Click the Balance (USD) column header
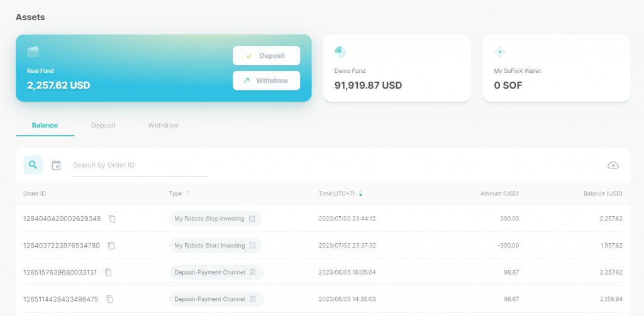The height and width of the screenshot is (316, 644). pos(603,193)
